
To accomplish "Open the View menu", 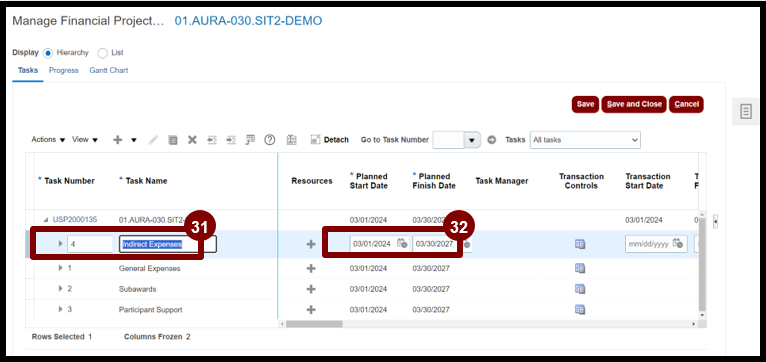I will (85, 140).
